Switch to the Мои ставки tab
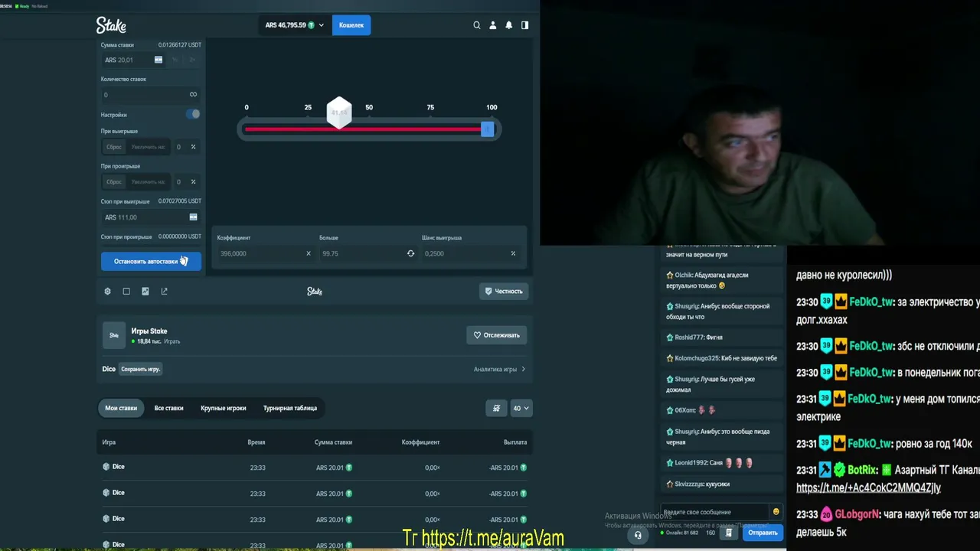 pos(121,408)
